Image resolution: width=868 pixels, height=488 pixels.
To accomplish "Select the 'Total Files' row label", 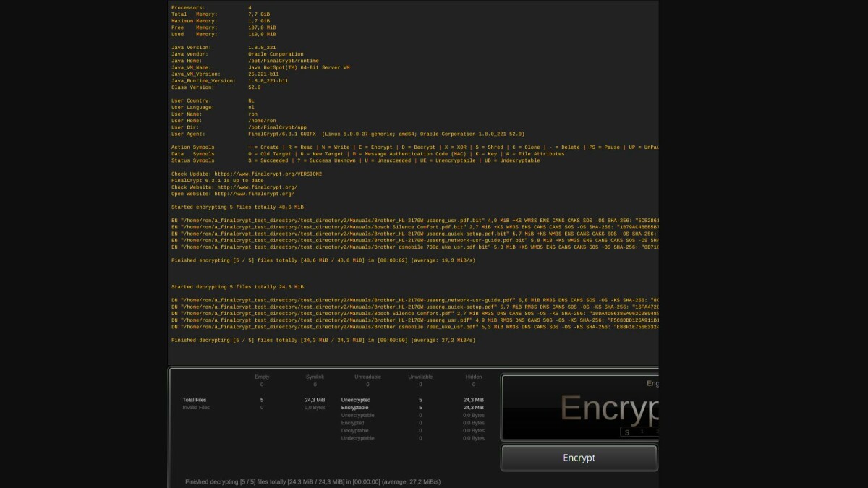I will click(x=194, y=400).
